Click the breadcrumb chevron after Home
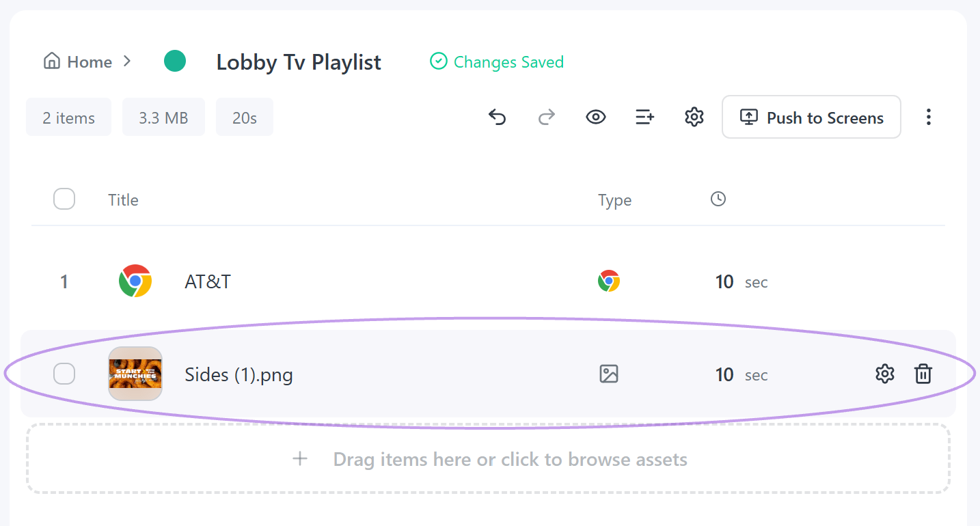 (x=127, y=61)
